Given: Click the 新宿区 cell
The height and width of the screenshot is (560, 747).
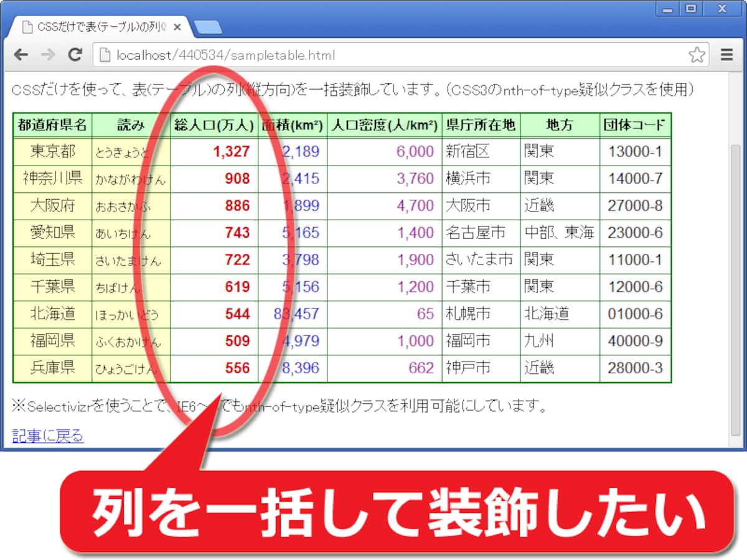Looking at the screenshot, I should [x=481, y=151].
